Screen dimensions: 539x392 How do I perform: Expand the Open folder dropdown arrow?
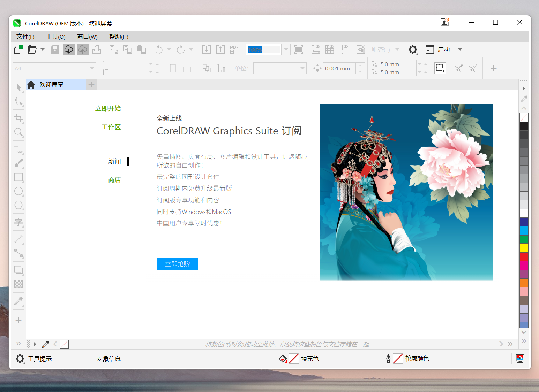click(x=43, y=49)
